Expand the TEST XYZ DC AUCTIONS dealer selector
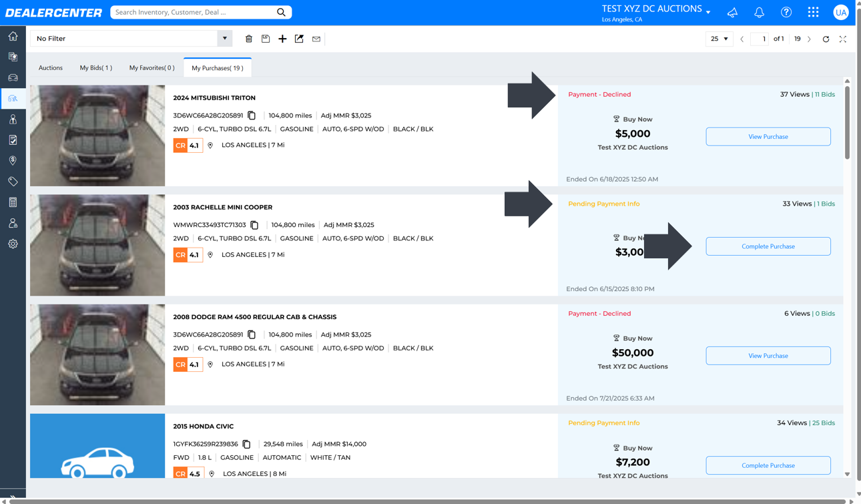This screenshot has width=861, height=504. (708, 12)
